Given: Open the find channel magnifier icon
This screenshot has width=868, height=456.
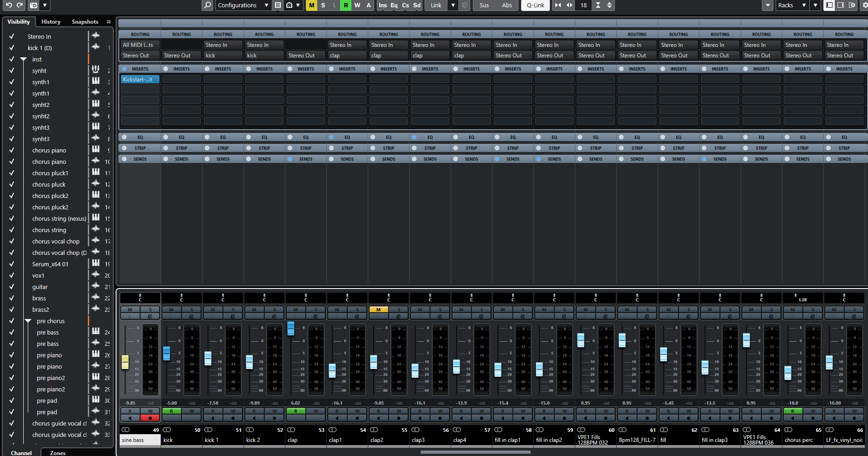Looking at the screenshot, I should click(x=208, y=5).
